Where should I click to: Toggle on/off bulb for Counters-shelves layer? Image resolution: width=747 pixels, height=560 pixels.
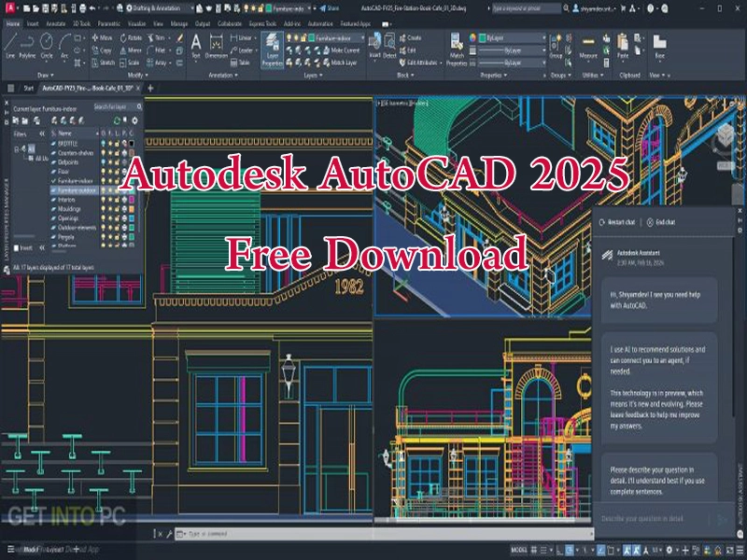(x=104, y=153)
